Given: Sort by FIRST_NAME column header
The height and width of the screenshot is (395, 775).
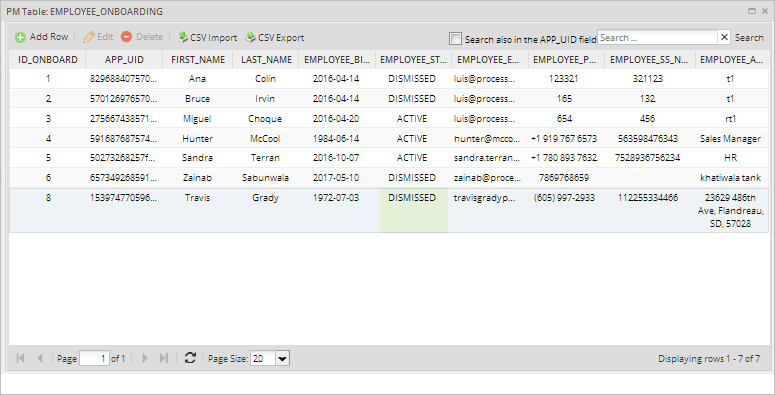Looking at the screenshot, I should tap(198, 60).
